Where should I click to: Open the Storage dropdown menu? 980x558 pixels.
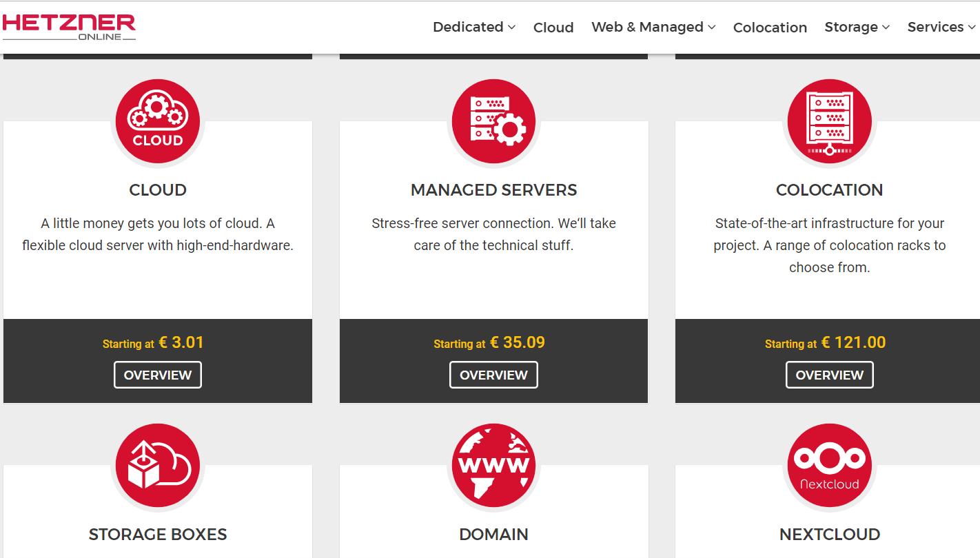857,27
